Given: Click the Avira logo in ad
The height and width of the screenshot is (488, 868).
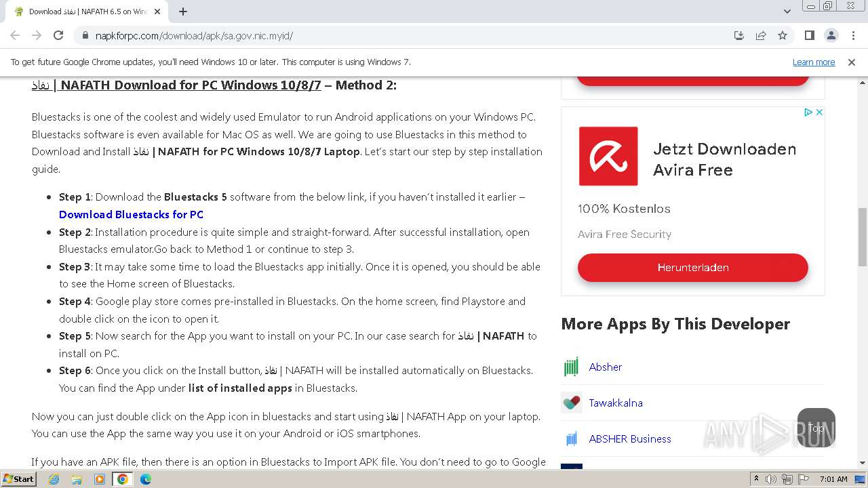Looking at the screenshot, I should (608, 156).
